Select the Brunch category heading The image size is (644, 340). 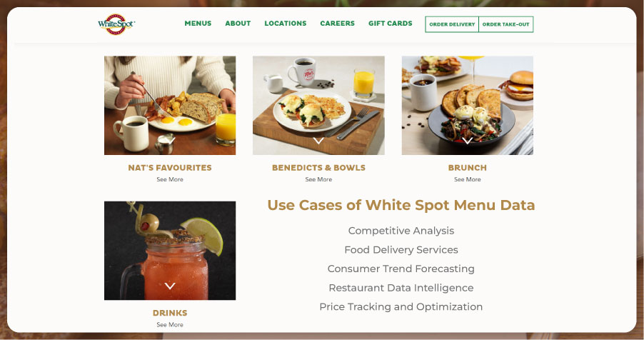click(468, 168)
